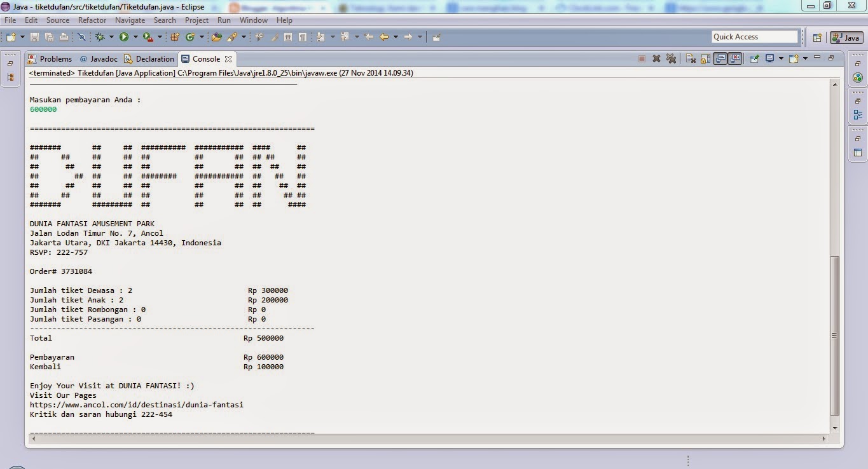Open the Run configurations dropdown
This screenshot has height=469, width=868.
coord(135,37)
